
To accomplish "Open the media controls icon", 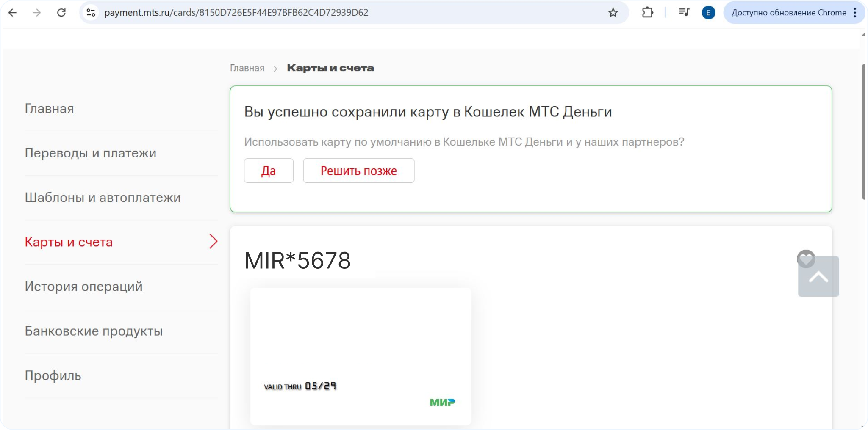I will click(x=684, y=13).
